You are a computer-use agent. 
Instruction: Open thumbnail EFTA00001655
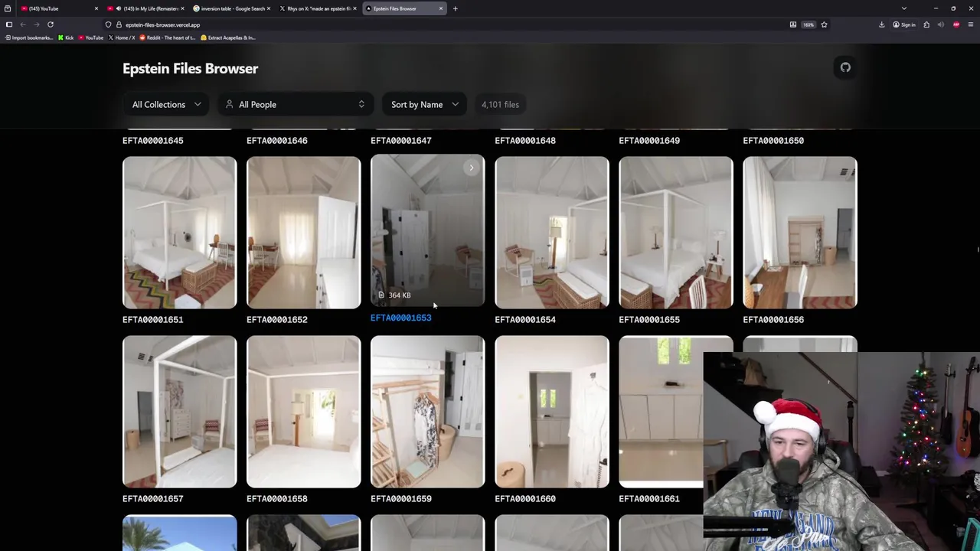click(x=676, y=233)
